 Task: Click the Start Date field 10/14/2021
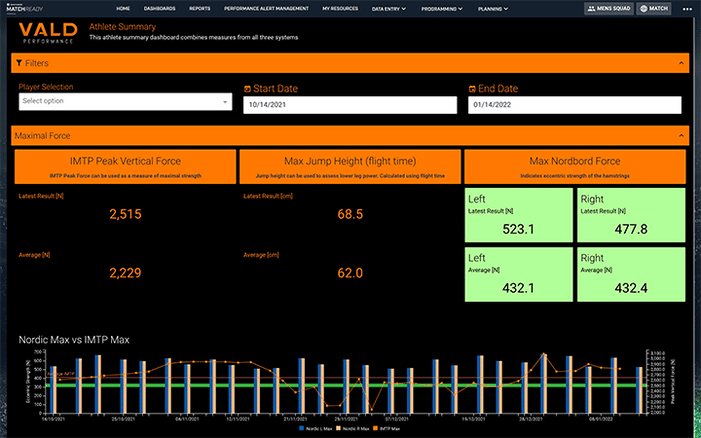point(350,105)
